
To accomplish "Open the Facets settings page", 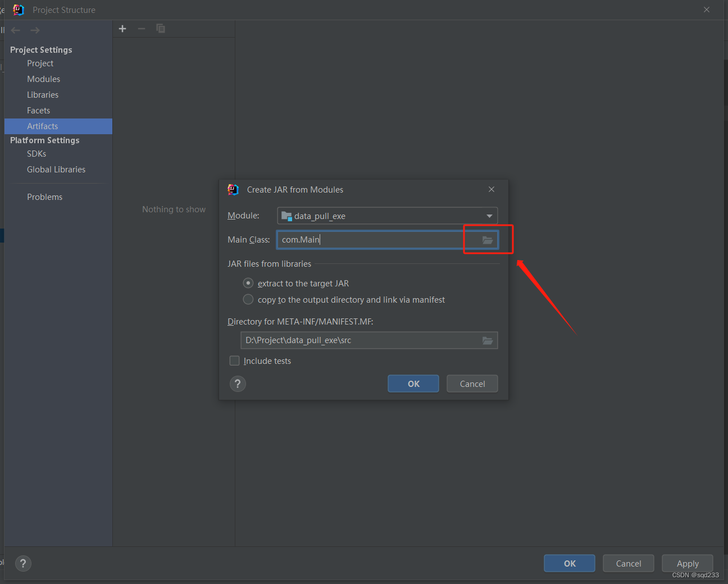I will tap(38, 111).
